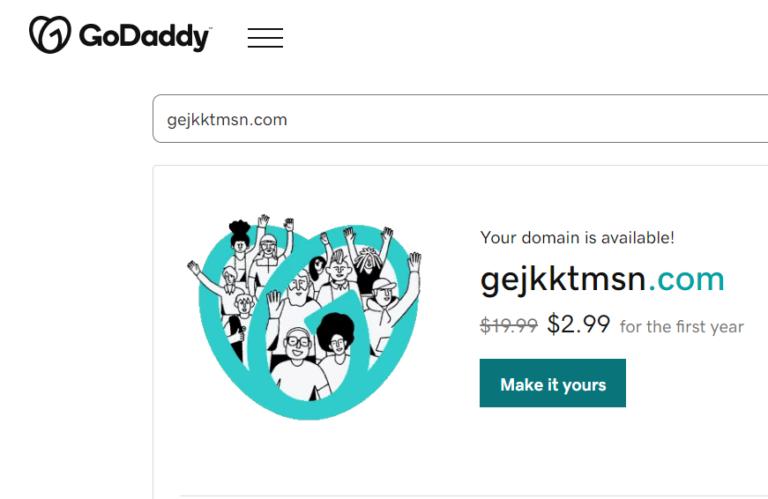This screenshot has height=499, width=768.
Task: Click empty area of the result card
Action: point(600,450)
